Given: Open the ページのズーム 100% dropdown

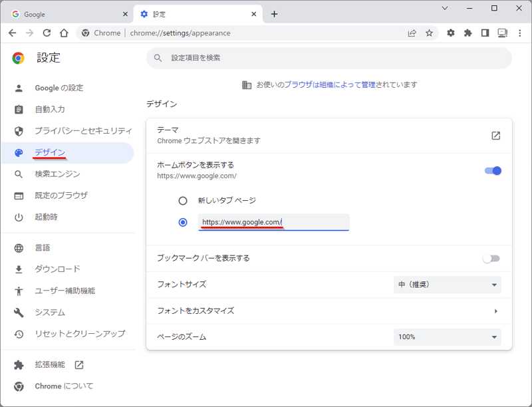Looking at the screenshot, I should (x=447, y=337).
